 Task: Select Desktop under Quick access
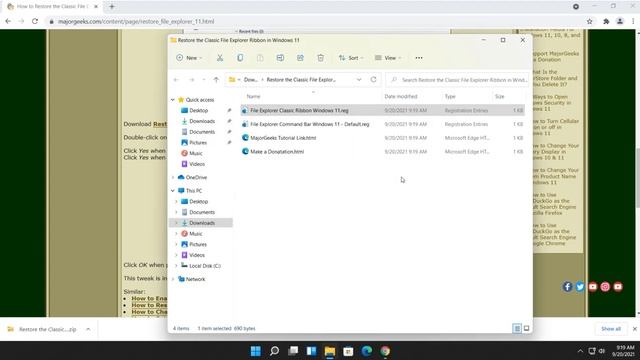pos(198,111)
